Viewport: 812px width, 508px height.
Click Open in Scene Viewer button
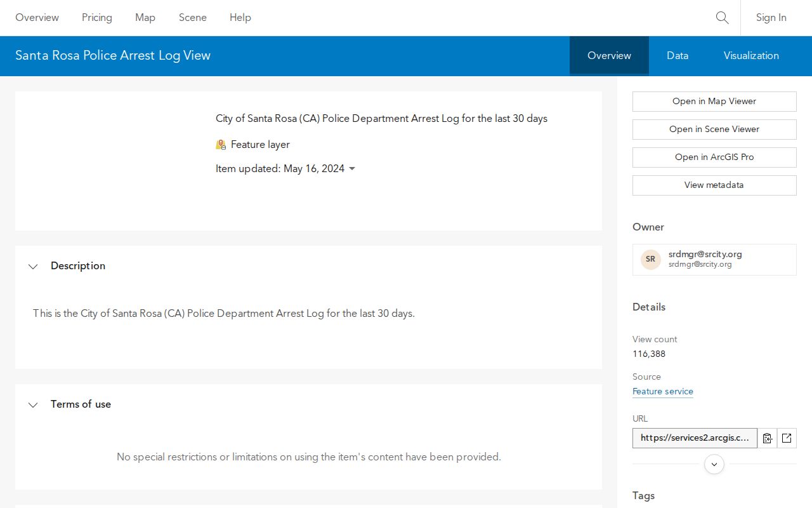pyautogui.click(x=714, y=130)
